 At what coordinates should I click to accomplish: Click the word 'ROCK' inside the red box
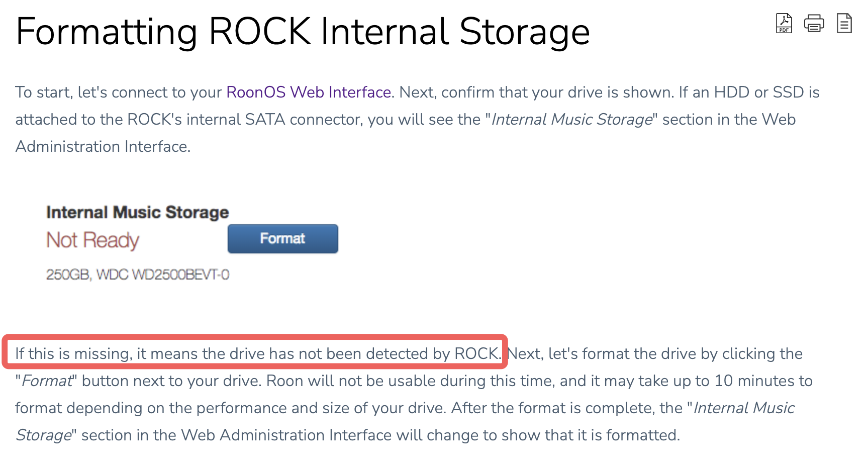pyautogui.click(x=476, y=353)
